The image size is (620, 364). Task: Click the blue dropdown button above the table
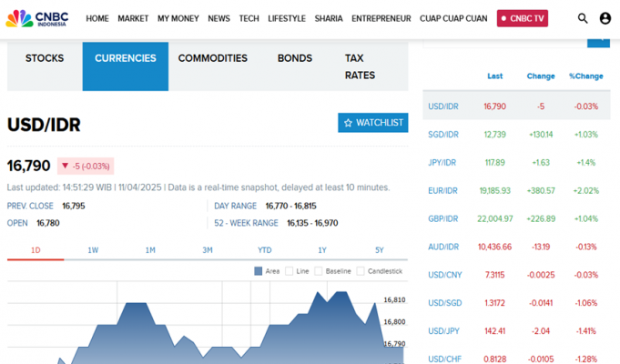click(x=598, y=40)
